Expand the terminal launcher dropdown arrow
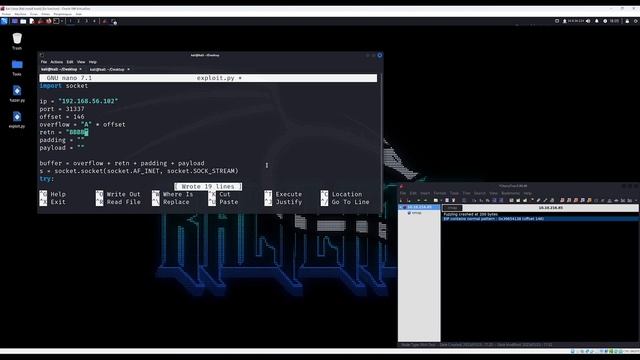 (62, 21)
